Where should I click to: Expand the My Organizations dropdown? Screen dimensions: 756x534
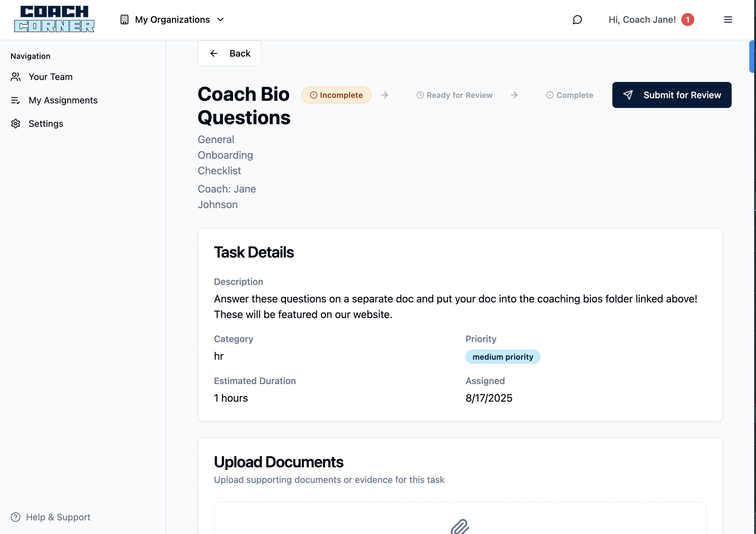tap(172, 20)
